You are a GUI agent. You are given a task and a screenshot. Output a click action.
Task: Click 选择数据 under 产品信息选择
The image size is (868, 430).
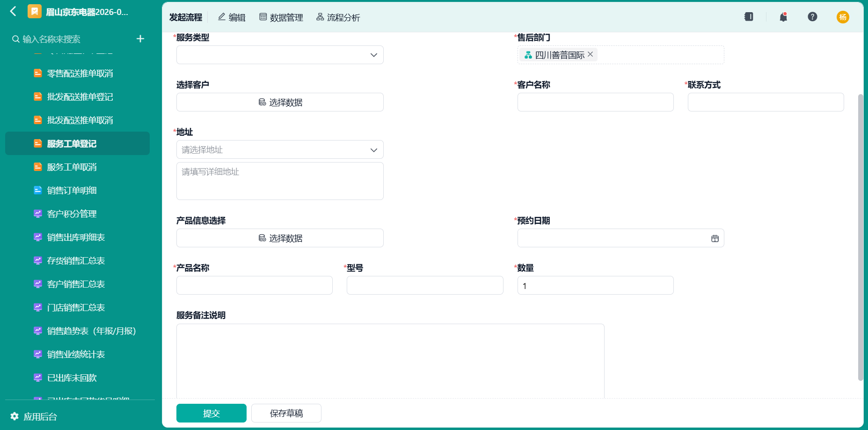pos(280,238)
